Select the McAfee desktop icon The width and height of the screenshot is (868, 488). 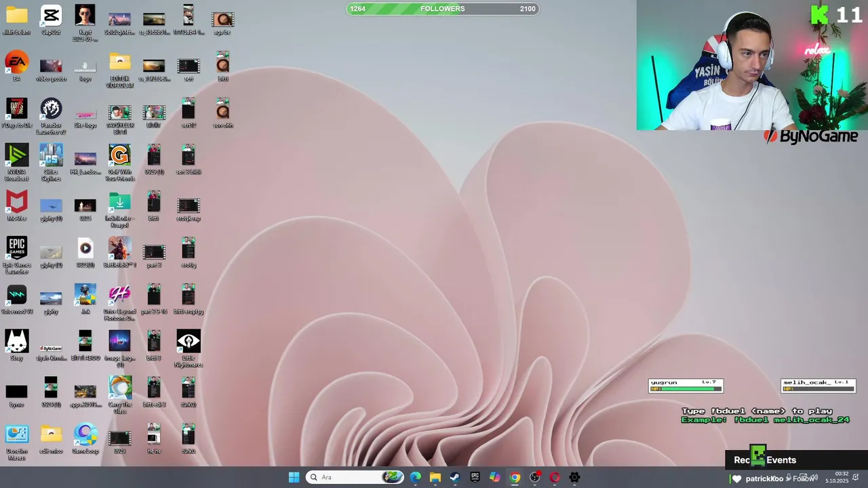(x=16, y=206)
